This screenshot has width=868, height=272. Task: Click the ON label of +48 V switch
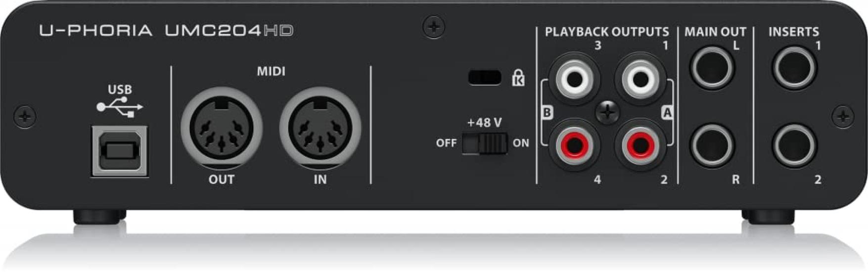[521, 143]
